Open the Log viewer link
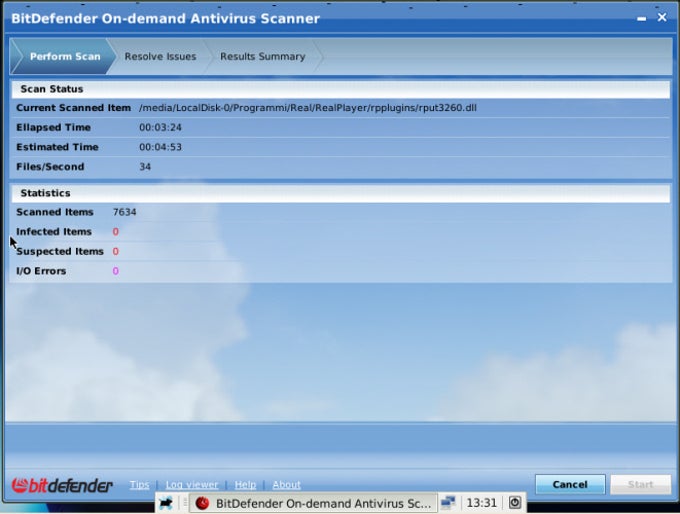This screenshot has height=514, width=680. tap(192, 485)
